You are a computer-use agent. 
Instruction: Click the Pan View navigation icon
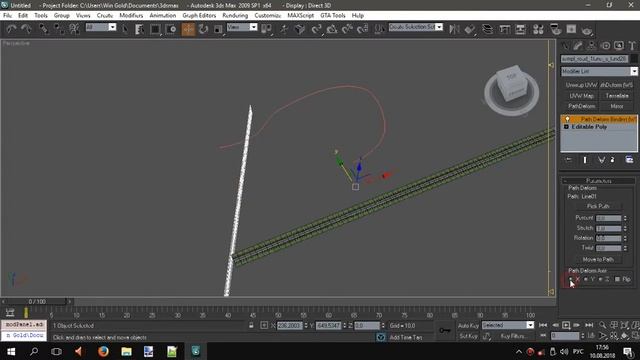click(613, 336)
